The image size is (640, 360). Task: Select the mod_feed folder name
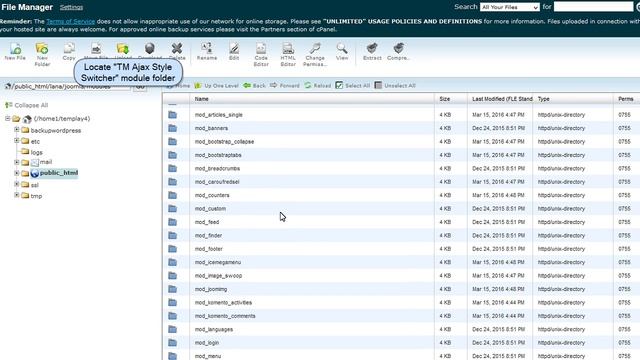click(207, 222)
